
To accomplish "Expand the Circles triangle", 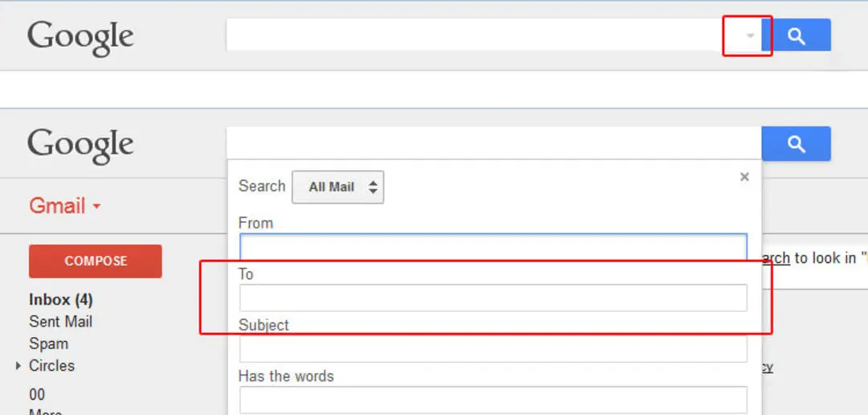I will [18, 366].
